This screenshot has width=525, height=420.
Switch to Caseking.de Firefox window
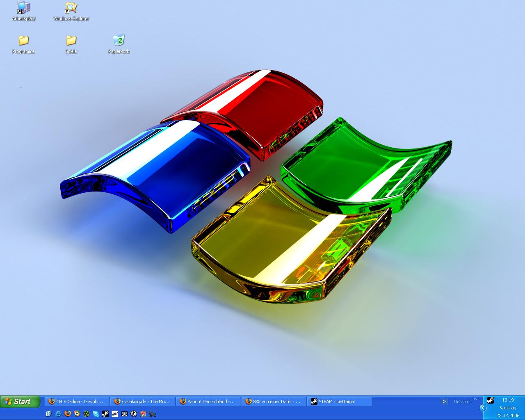(x=143, y=402)
